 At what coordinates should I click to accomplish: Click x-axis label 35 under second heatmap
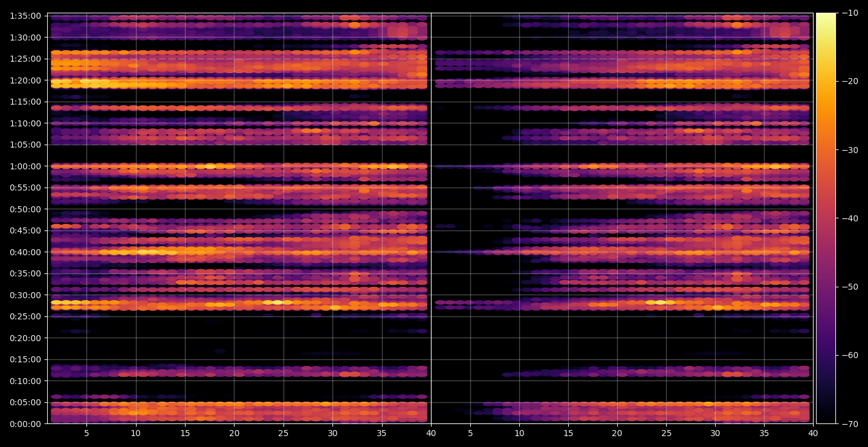pyautogui.click(x=765, y=433)
